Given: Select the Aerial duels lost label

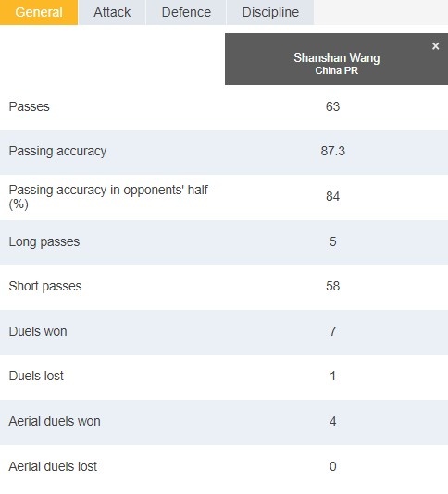Looking at the screenshot, I should coord(53,466).
